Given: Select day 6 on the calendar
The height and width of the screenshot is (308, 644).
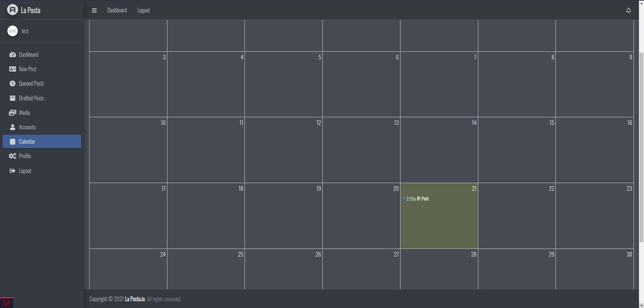Looking at the screenshot, I should (397, 57).
